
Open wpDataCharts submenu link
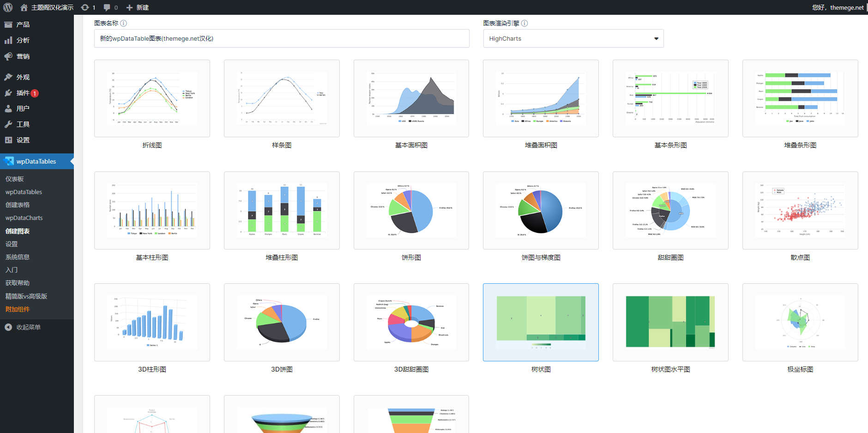click(24, 218)
